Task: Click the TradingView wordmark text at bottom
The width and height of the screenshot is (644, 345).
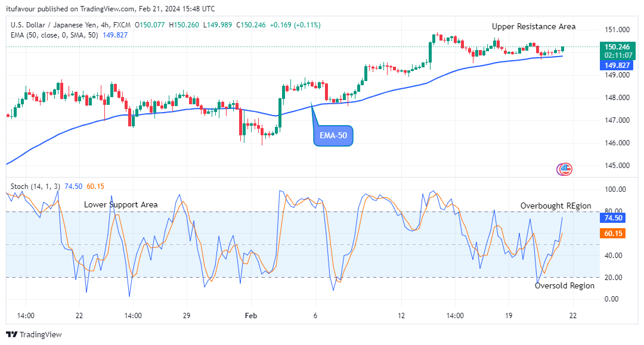Action: pos(41,334)
